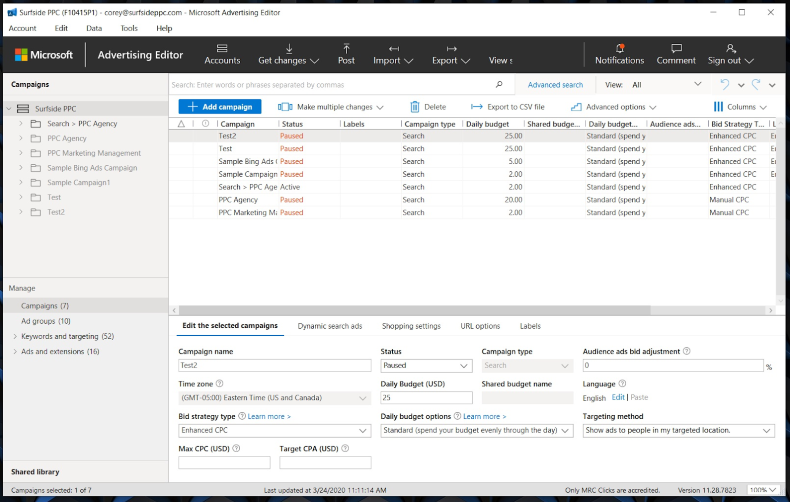Click the search magnifier icon
This screenshot has width=790, height=502.
click(499, 85)
